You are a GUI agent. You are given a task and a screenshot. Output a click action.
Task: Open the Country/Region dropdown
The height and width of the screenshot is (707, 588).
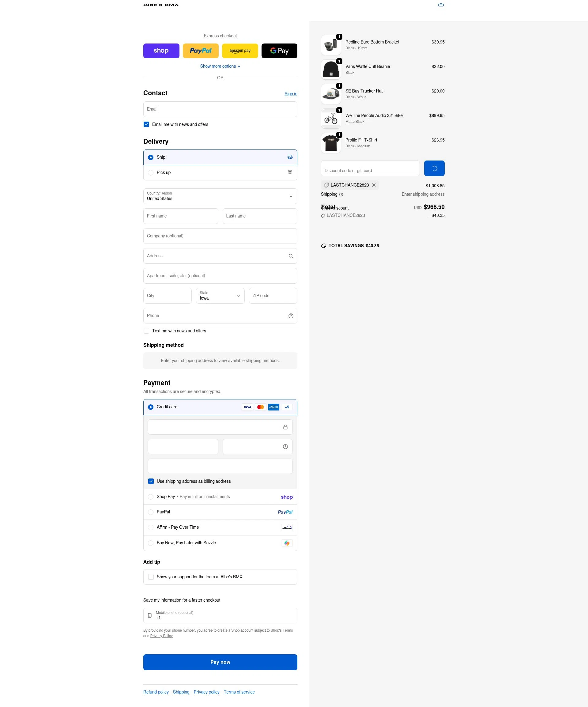[x=220, y=196]
